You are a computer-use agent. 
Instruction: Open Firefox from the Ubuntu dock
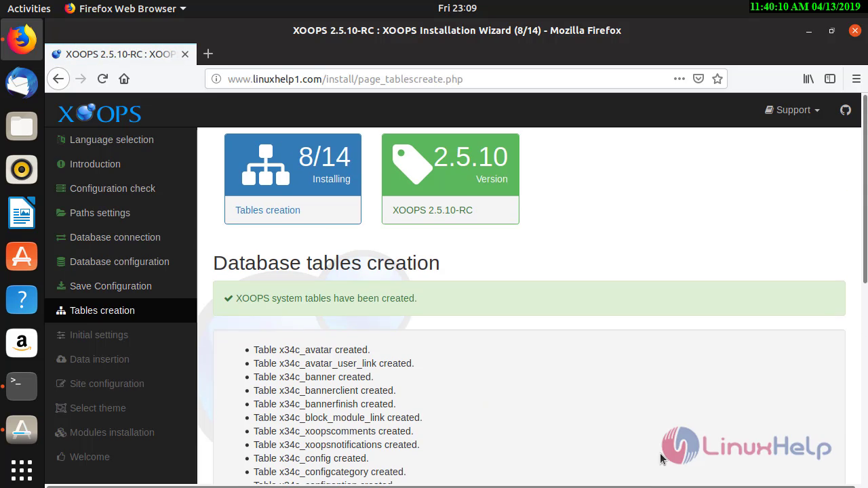tap(22, 40)
